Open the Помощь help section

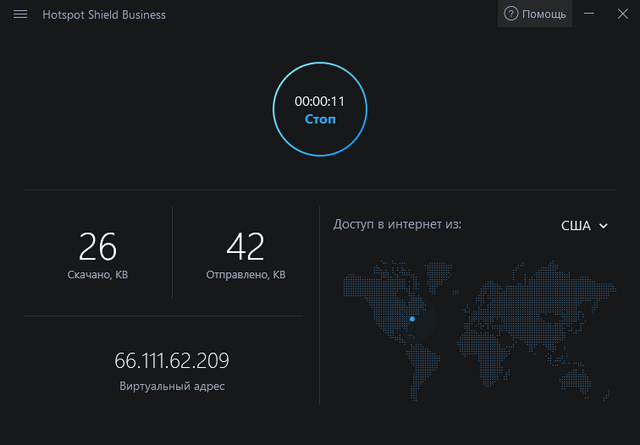click(x=543, y=14)
